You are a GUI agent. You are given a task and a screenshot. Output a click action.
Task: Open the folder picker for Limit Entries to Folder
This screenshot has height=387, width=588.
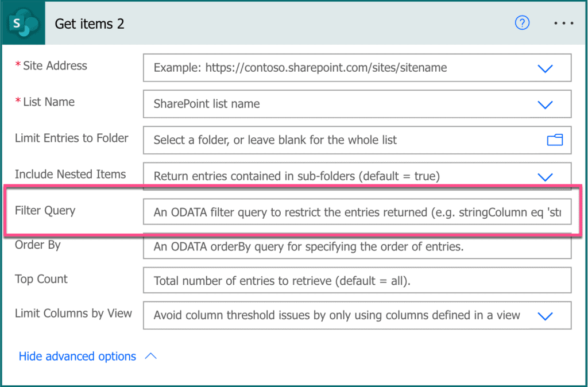[554, 140]
